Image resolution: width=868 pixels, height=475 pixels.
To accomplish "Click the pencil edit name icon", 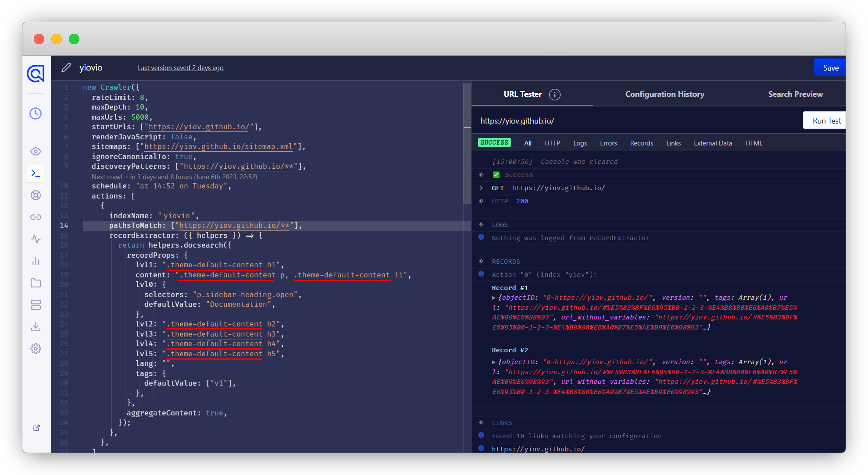I will point(66,67).
